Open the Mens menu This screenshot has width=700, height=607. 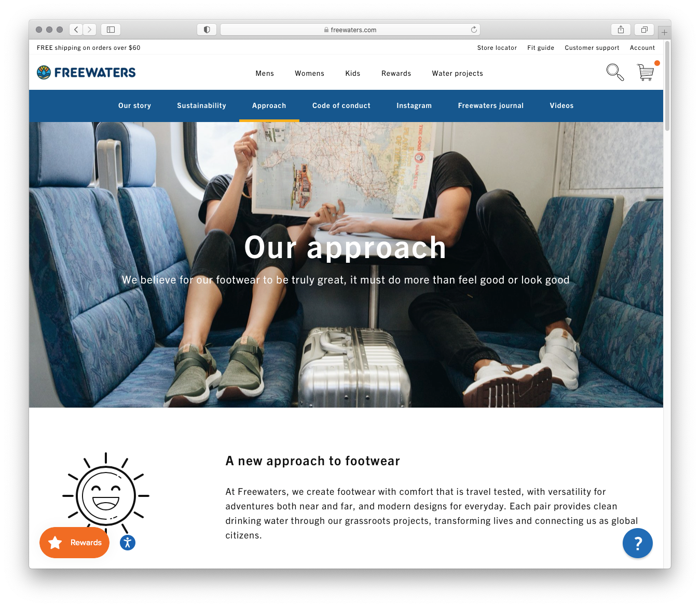point(265,73)
